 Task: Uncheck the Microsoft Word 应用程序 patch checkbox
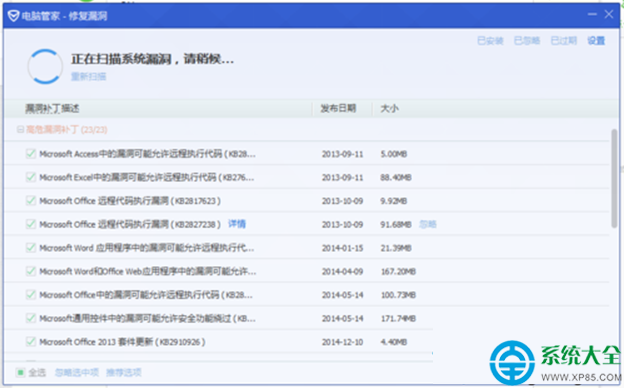point(31,248)
